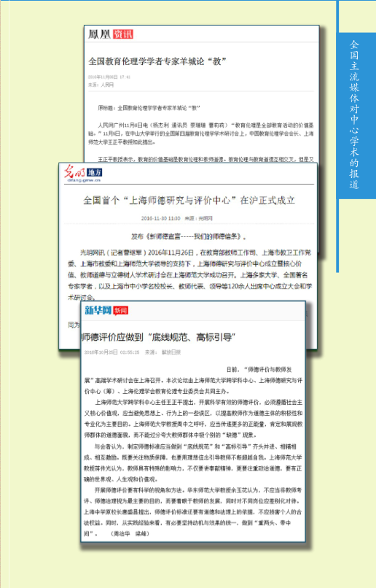Open the difang.gmw.cn URL under 光明 logo
This screenshot has width=376, height=588.
[x=84, y=180]
